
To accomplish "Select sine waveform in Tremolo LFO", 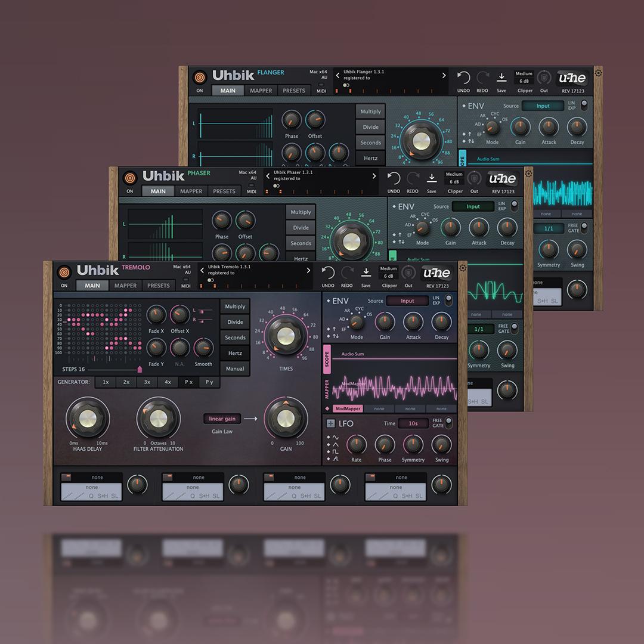I will tap(336, 438).
